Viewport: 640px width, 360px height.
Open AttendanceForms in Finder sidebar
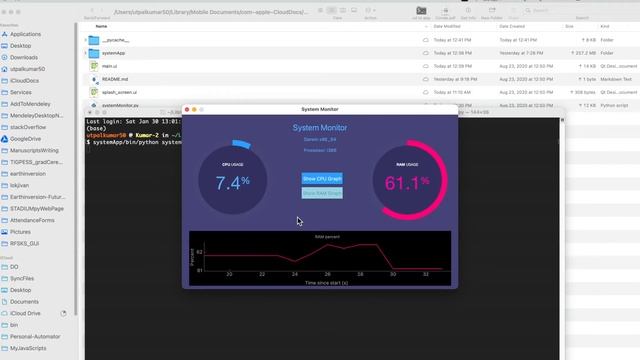coord(32,220)
